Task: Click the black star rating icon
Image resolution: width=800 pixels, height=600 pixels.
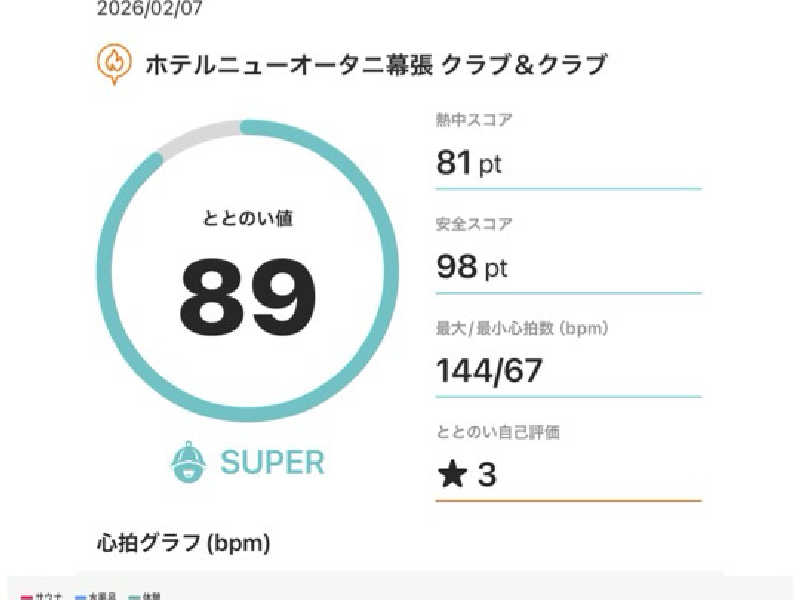Action: tap(452, 474)
